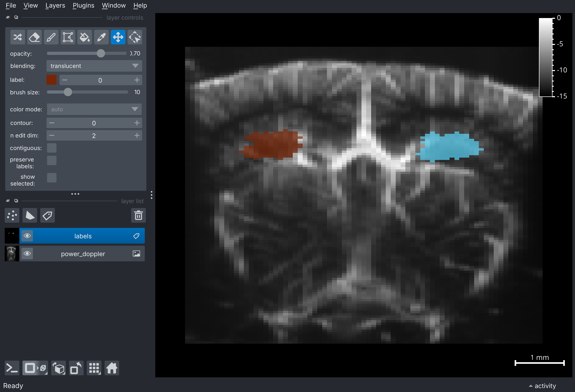Increase the label number by one
This screenshot has width=575, height=392.
[x=137, y=80]
